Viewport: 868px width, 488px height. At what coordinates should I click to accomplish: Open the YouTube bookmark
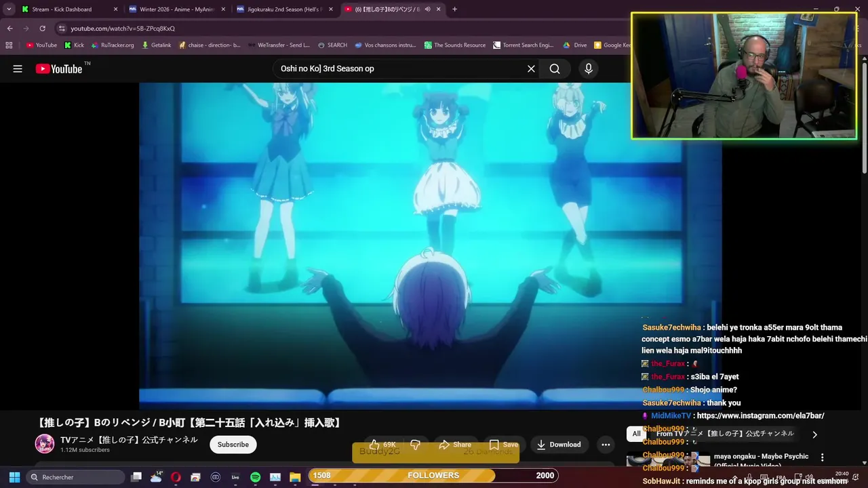click(x=41, y=45)
